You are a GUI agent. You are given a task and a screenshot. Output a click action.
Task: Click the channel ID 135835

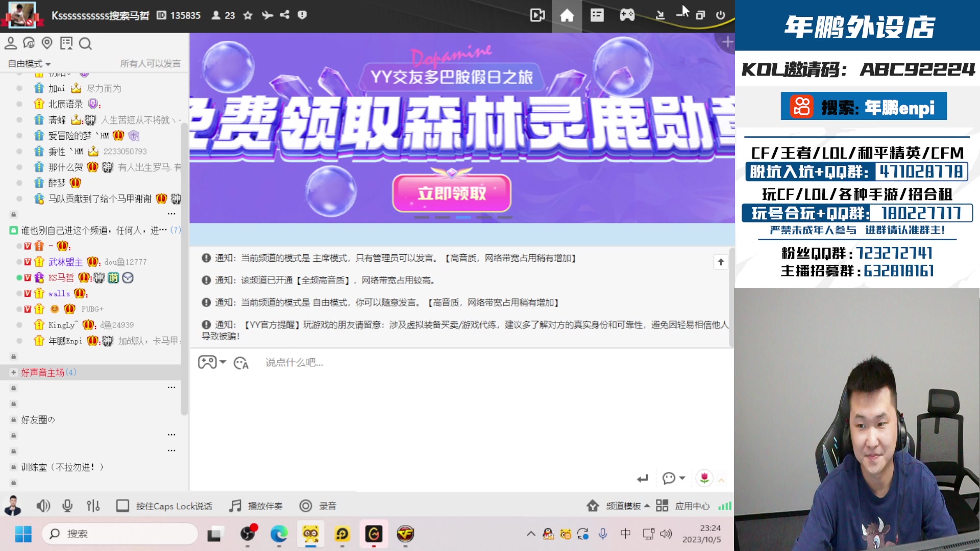[x=179, y=15]
